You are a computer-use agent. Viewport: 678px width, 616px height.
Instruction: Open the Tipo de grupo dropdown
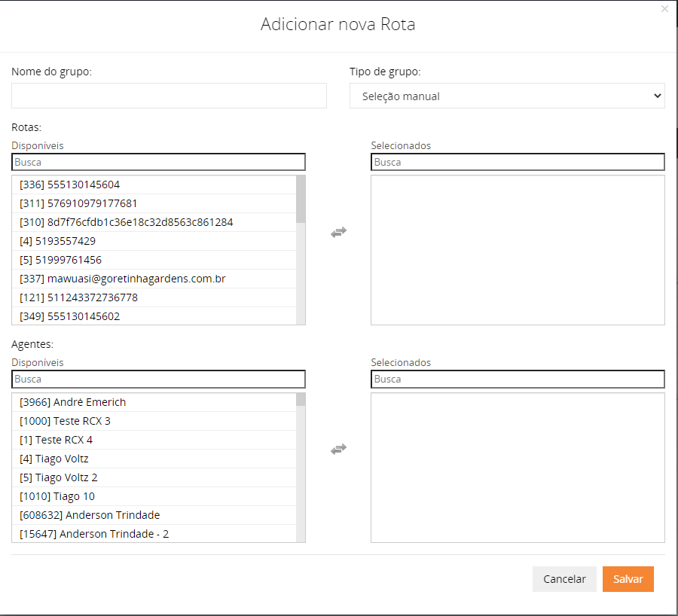(507, 96)
